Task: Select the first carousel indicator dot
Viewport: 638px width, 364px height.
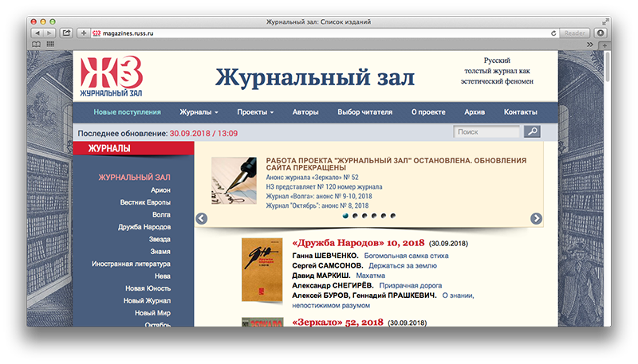Action: click(x=345, y=215)
